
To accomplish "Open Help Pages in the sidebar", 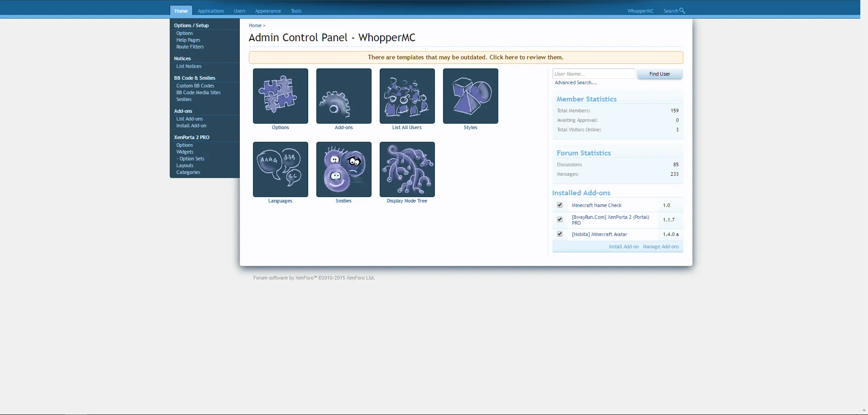I will (188, 40).
